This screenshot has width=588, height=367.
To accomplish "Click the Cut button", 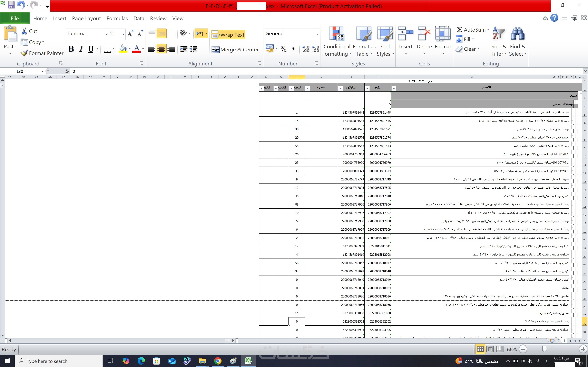I will pyautogui.click(x=29, y=31).
